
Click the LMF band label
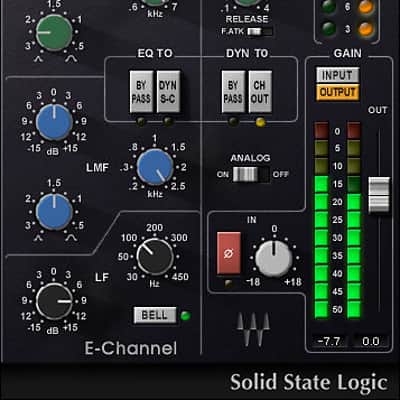[97, 167]
